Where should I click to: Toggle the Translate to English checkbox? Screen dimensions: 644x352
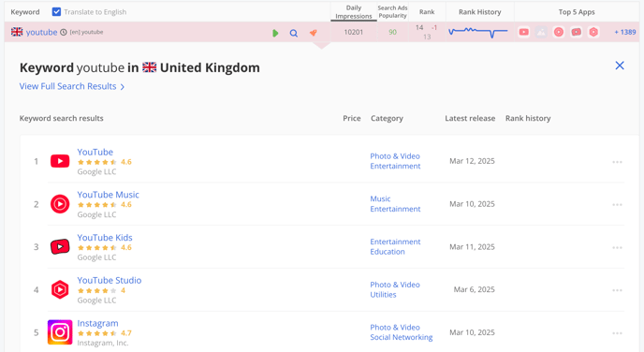(57, 12)
